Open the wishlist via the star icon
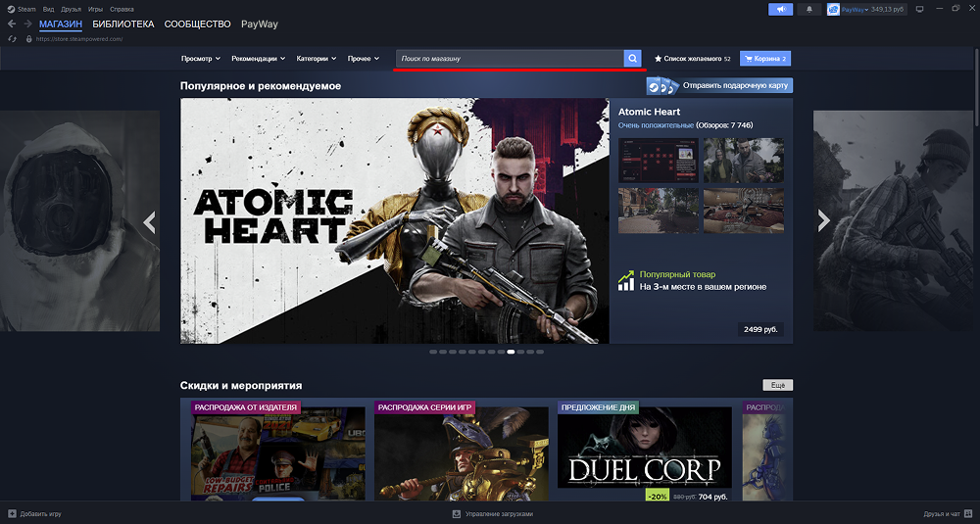Viewport: 980px width, 524px height. 659,59
